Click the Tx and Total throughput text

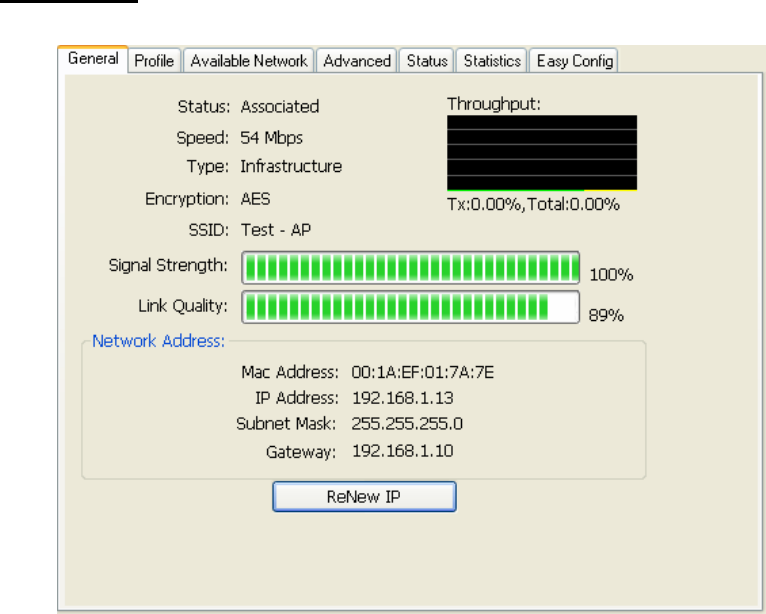pos(533,204)
